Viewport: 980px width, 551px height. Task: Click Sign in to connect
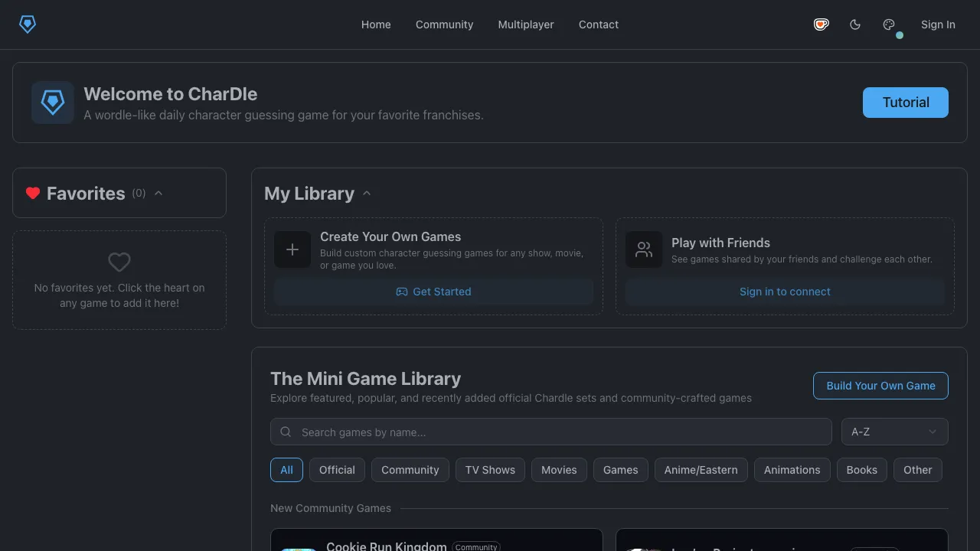pyautogui.click(x=785, y=292)
